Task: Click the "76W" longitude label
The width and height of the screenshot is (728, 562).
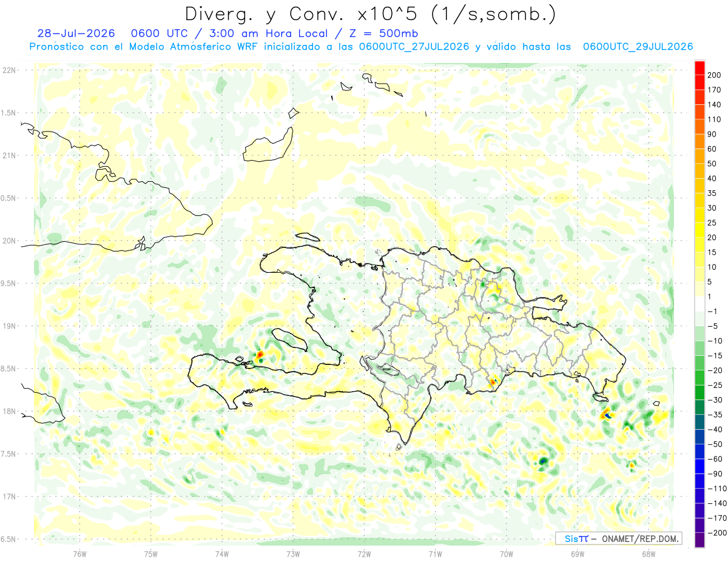Action: pyautogui.click(x=79, y=554)
